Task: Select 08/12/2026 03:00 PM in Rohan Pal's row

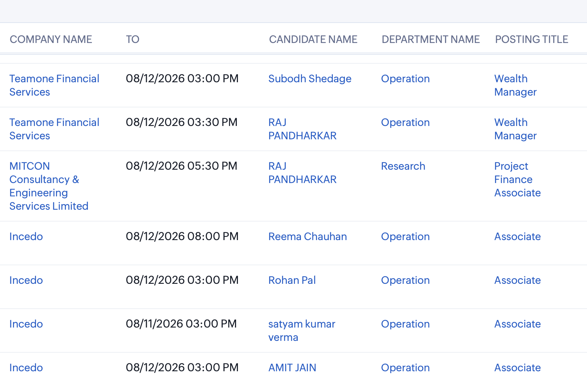Action: click(x=182, y=280)
